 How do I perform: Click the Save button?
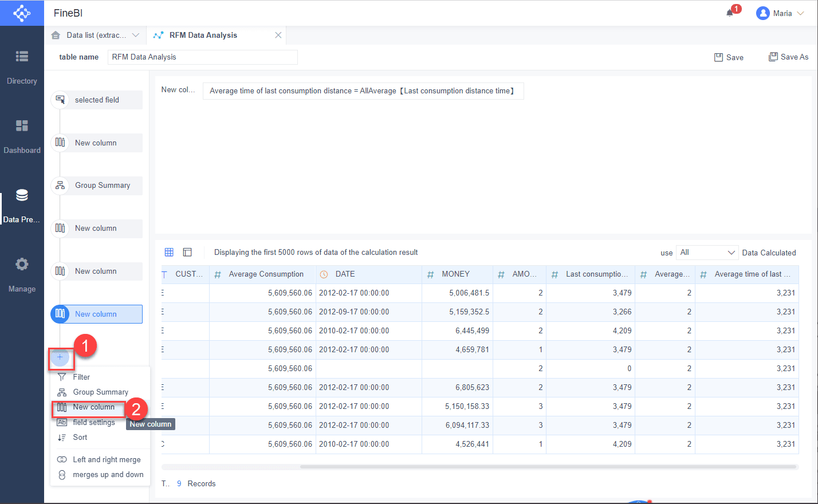[x=729, y=57]
